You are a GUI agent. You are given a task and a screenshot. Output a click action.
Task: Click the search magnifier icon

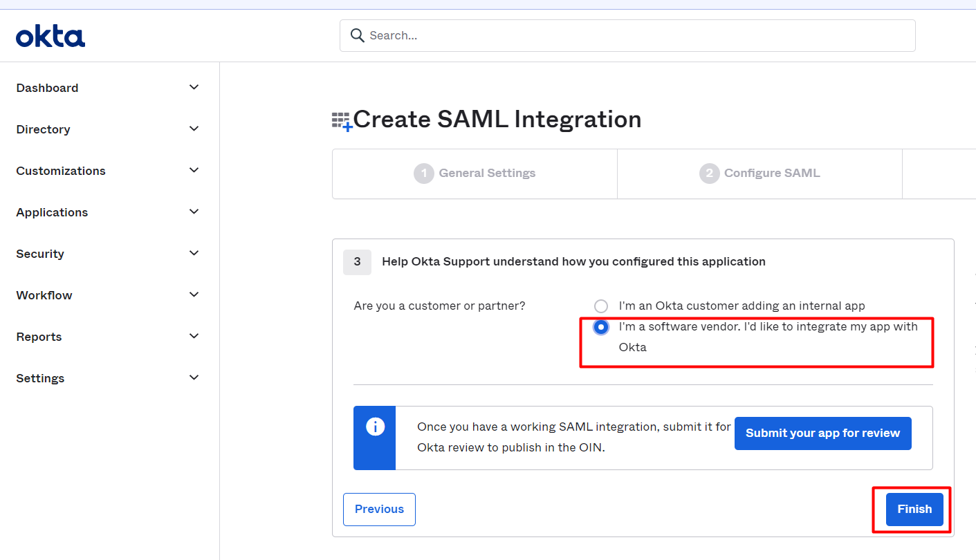coord(357,35)
